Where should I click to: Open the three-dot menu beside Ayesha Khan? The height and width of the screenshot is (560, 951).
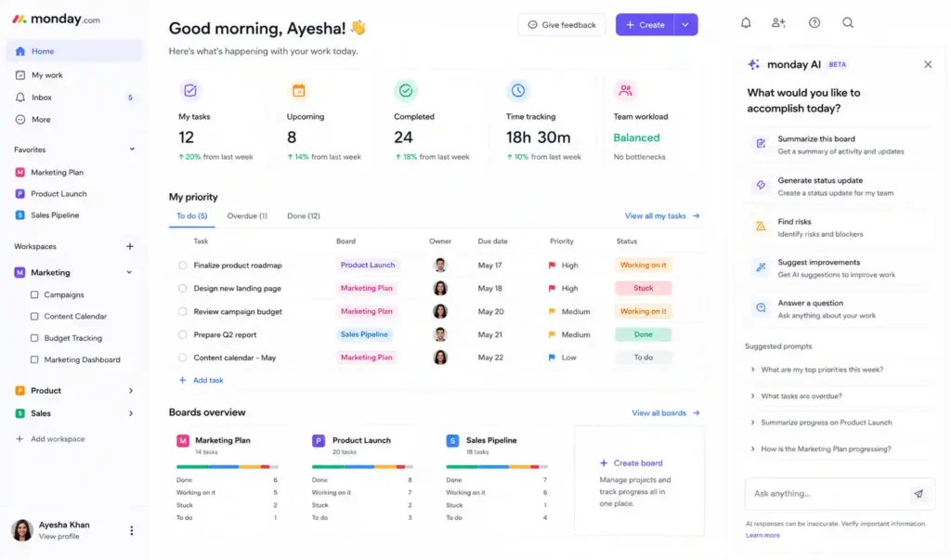click(x=132, y=531)
